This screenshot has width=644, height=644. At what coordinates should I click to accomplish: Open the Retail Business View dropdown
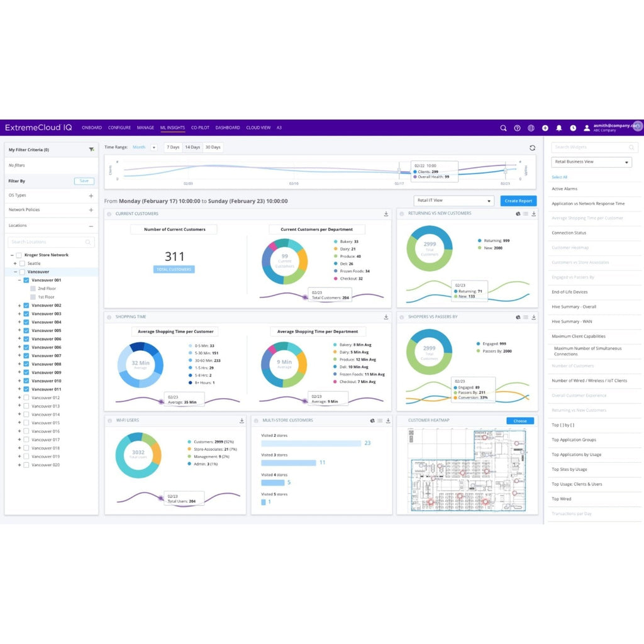coord(591,162)
